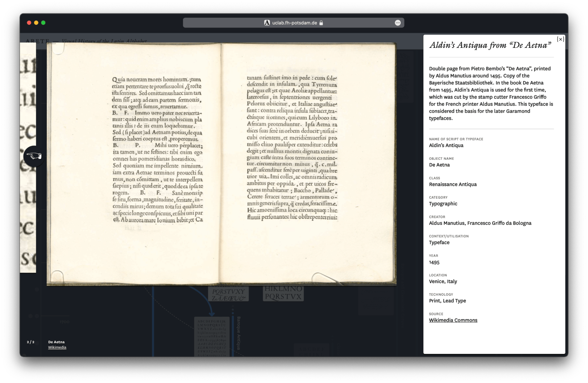Click the De Aetna double page image
588x383 pixels.
[221, 164]
